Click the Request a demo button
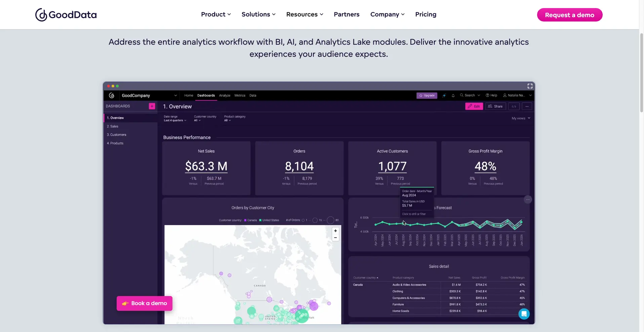644x332 pixels. (x=569, y=15)
